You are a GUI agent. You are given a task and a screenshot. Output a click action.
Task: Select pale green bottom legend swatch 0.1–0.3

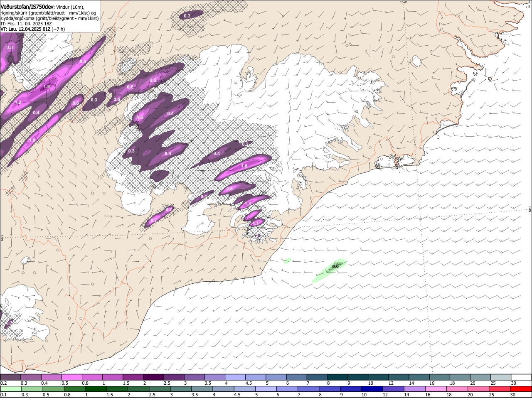coord(10,389)
